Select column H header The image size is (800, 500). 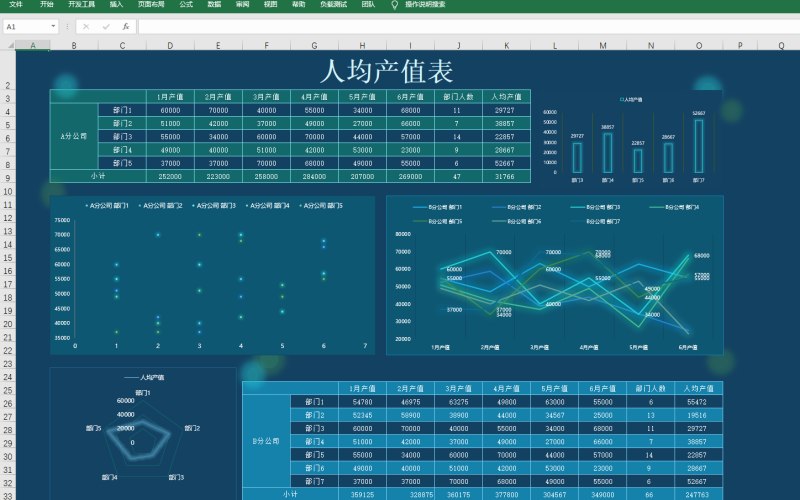(x=362, y=45)
